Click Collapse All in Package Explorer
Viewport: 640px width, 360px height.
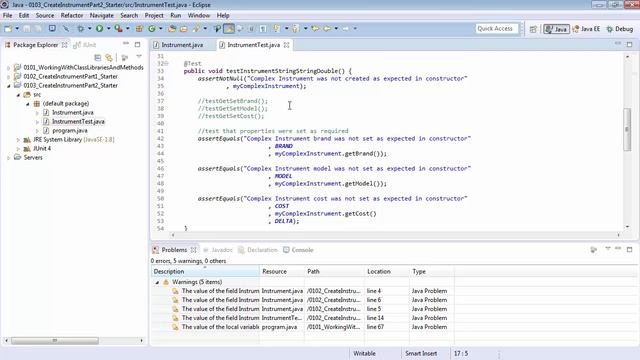[98, 58]
